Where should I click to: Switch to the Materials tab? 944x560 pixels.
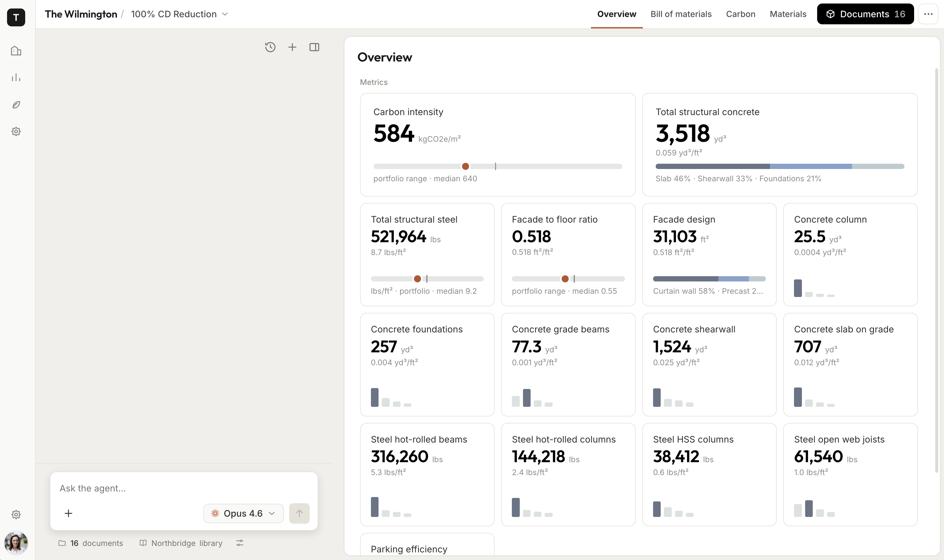pyautogui.click(x=788, y=14)
